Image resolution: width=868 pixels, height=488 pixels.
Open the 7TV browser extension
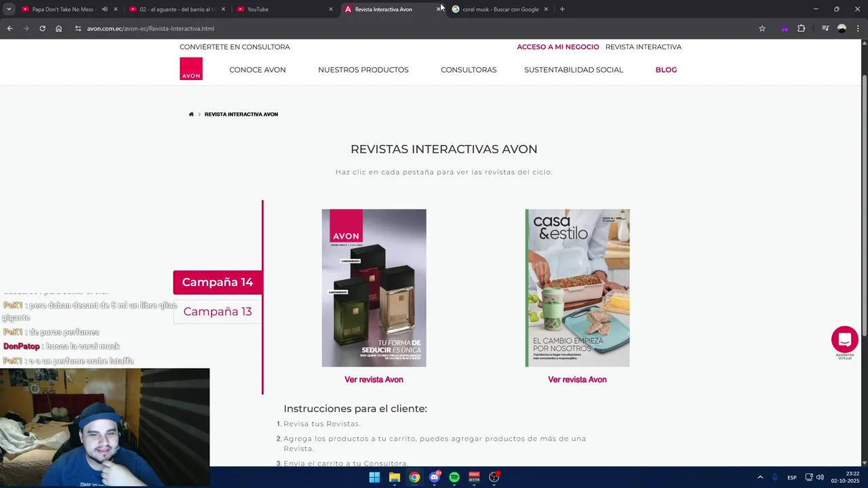click(x=785, y=28)
